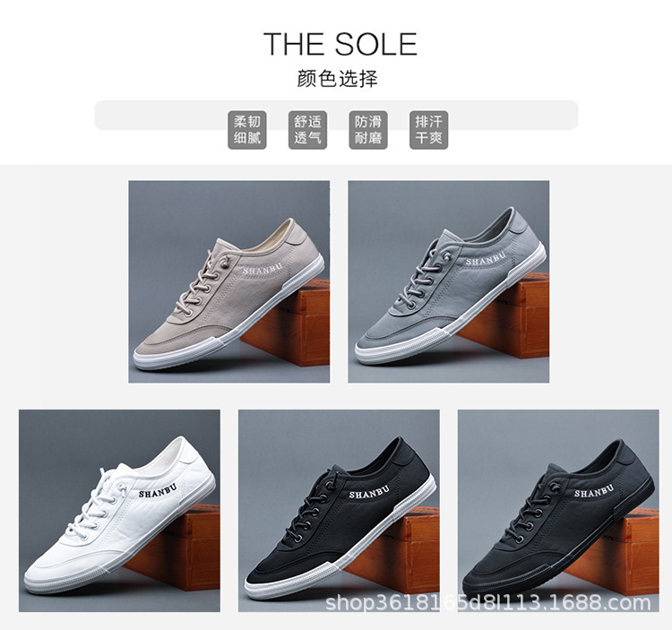The width and height of the screenshot is (672, 630).
Task: Click the laces of the white shoe
Action: tap(98, 502)
